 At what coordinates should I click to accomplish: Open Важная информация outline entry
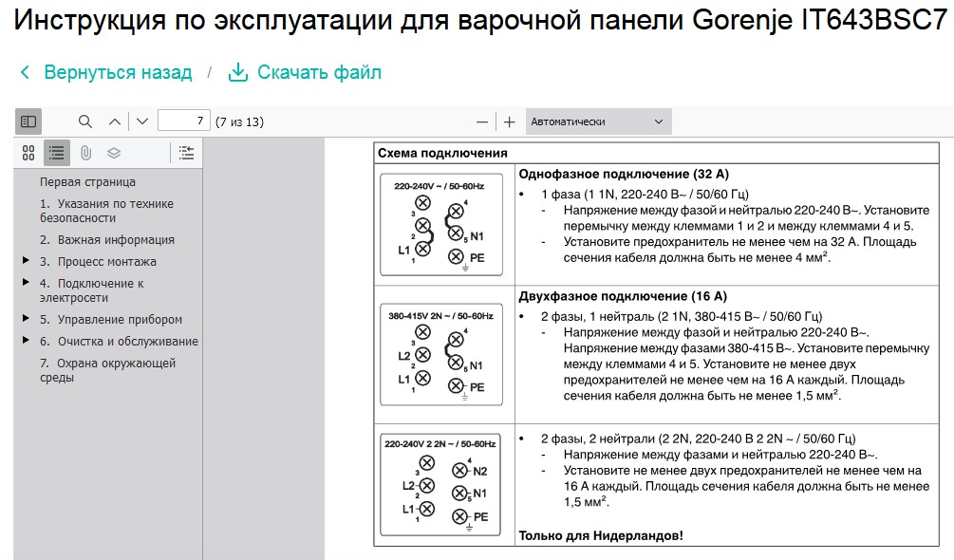(x=107, y=239)
